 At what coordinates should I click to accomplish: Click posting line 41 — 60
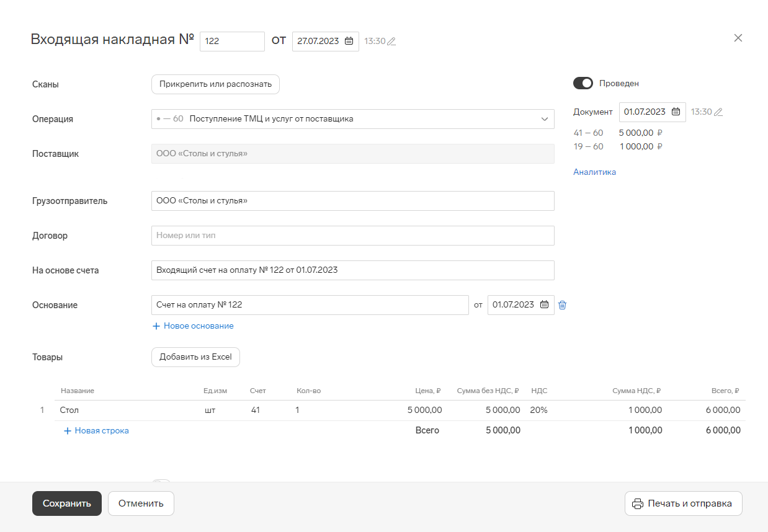618,132
